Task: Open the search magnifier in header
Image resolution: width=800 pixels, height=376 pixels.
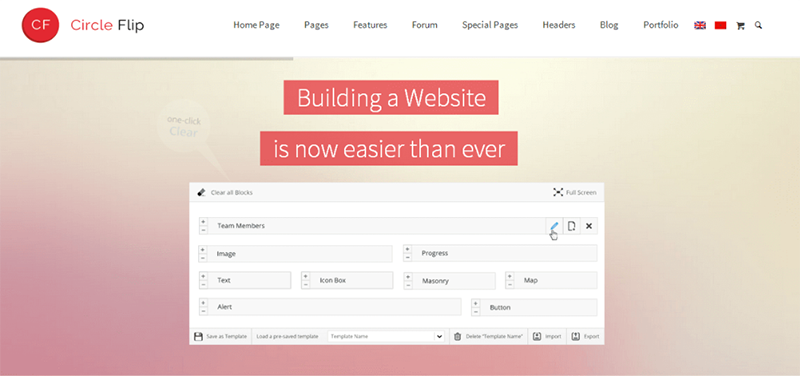Action: 758,25
